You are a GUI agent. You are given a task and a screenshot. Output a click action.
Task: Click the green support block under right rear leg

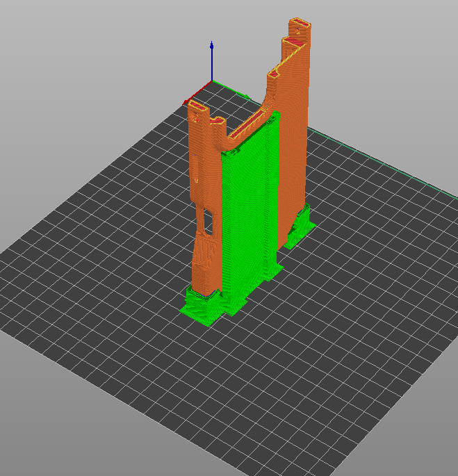point(300,226)
